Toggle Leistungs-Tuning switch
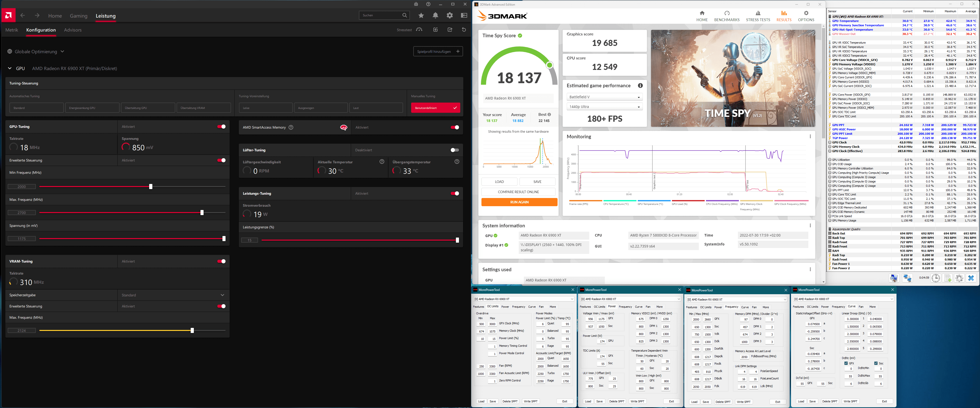This screenshot has height=408, width=980. click(x=455, y=193)
